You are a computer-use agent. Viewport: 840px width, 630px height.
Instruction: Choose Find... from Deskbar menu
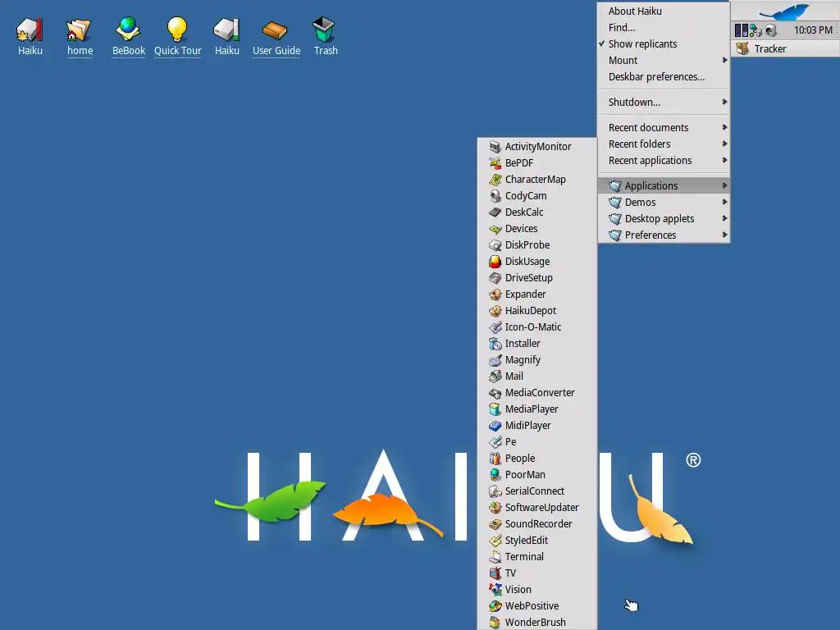click(663, 28)
